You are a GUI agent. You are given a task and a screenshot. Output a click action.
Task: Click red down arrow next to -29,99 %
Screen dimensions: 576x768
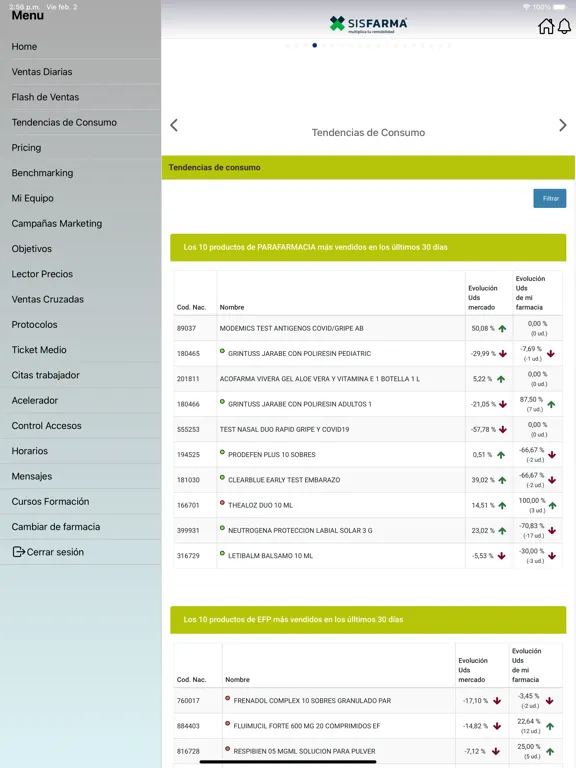[503, 354]
